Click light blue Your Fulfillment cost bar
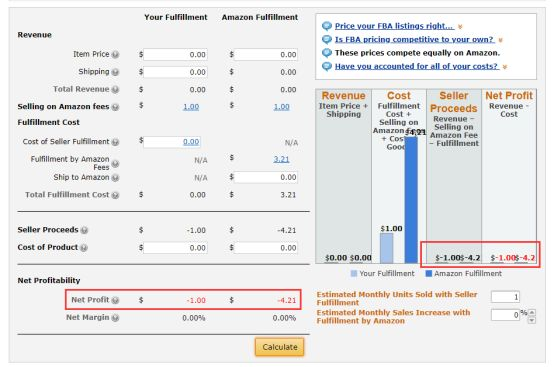 (x=387, y=248)
